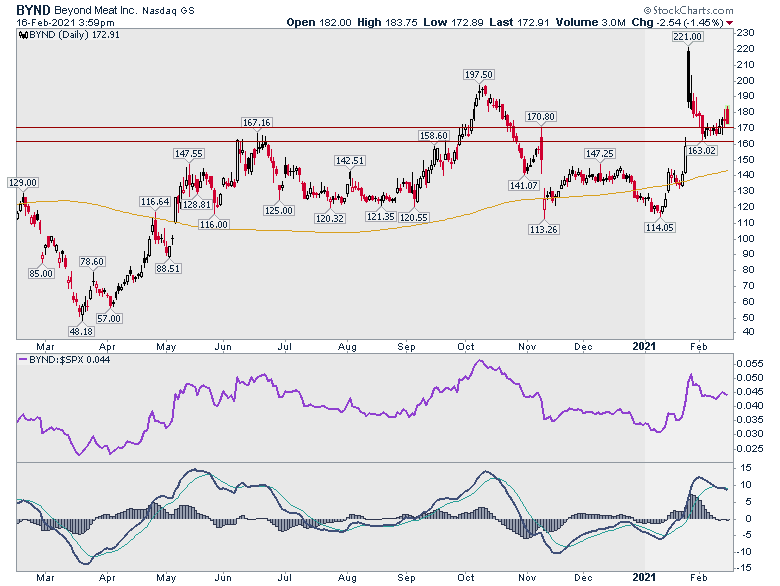The width and height of the screenshot is (780, 586).
Task: Click the 'Last 172.91' value
Action: [x=519, y=22]
